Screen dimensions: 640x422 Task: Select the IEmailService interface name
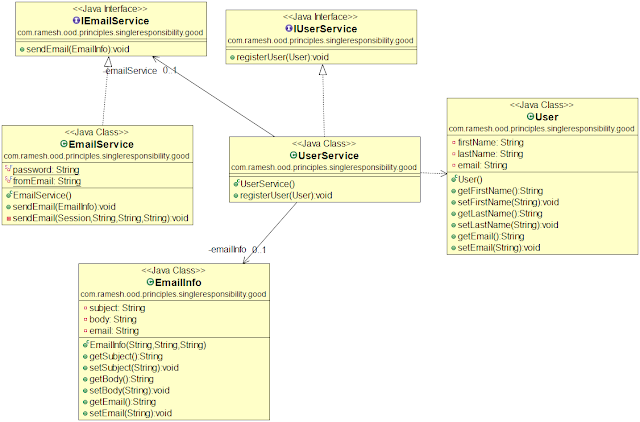tap(115, 20)
